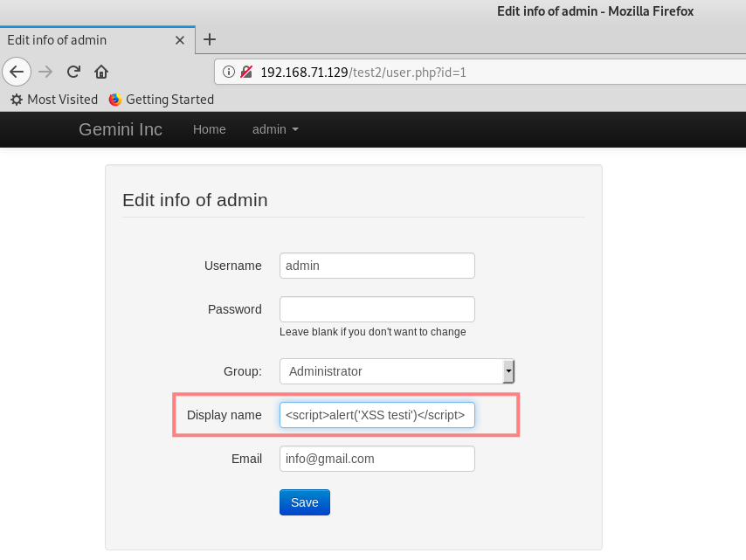This screenshot has width=746, height=560.
Task: Open the Group select box
Action: tap(397, 371)
